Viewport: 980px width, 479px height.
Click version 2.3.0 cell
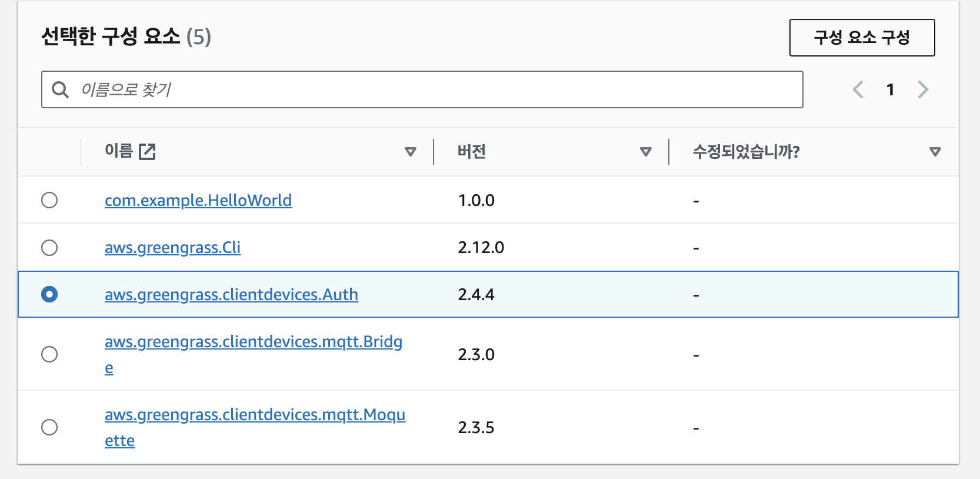pos(476,355)
